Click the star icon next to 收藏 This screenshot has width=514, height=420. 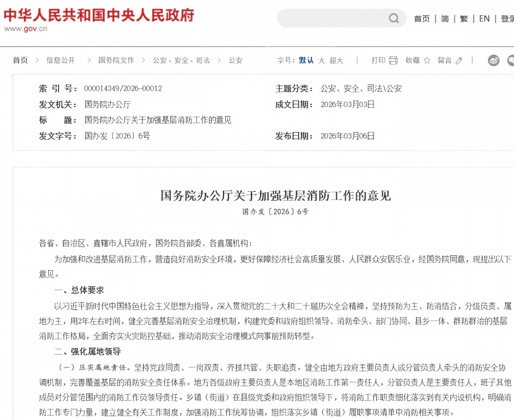tap(427, 60)
